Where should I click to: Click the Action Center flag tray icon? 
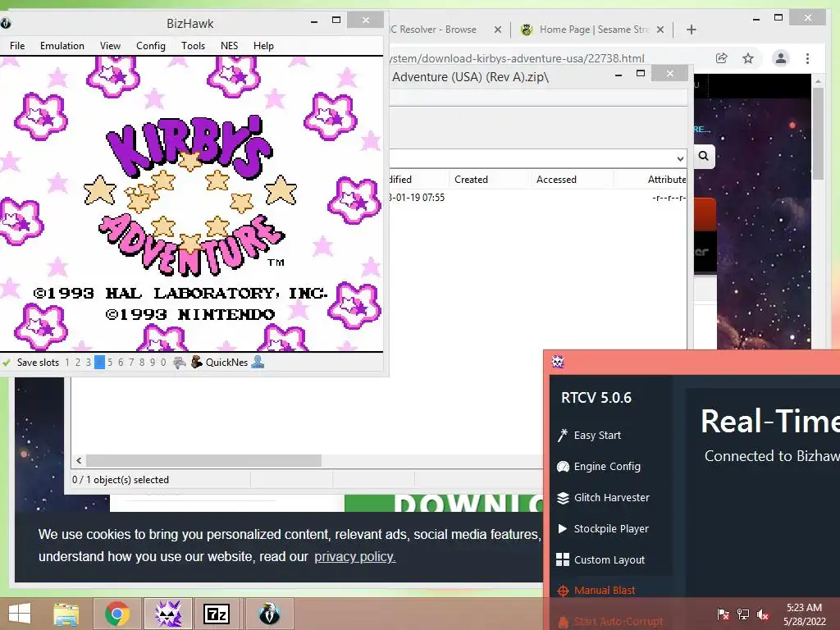coord(724,614)
